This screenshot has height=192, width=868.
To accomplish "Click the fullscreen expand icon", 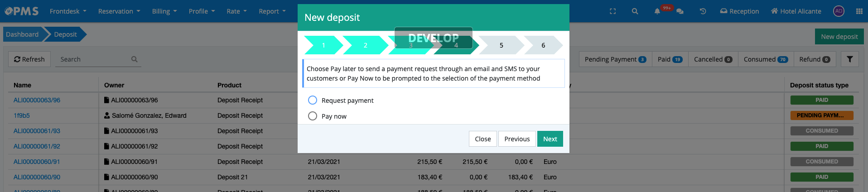I will (612, 11).
